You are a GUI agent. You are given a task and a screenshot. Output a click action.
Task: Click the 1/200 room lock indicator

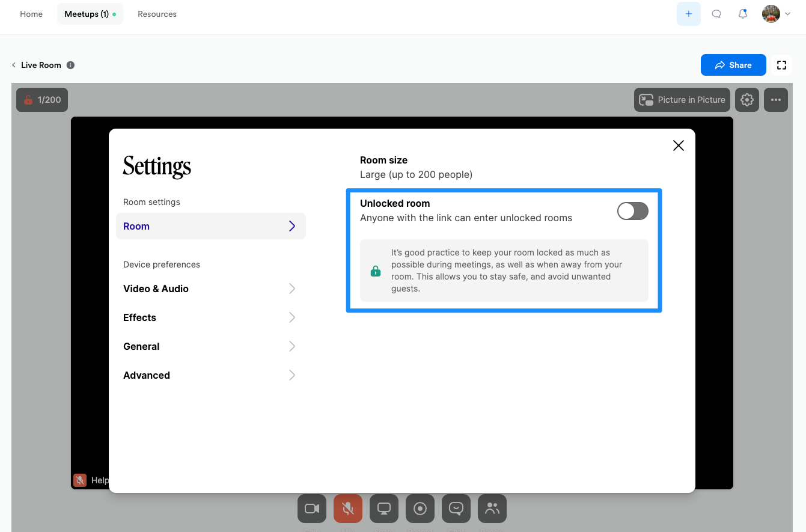(42, 100)
